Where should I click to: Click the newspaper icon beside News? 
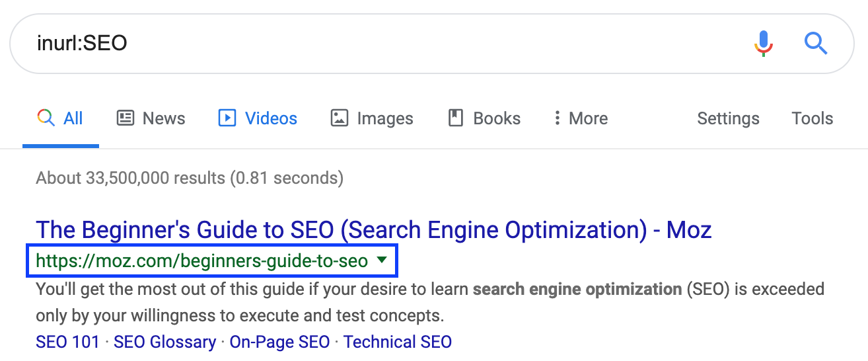(125, 118)
